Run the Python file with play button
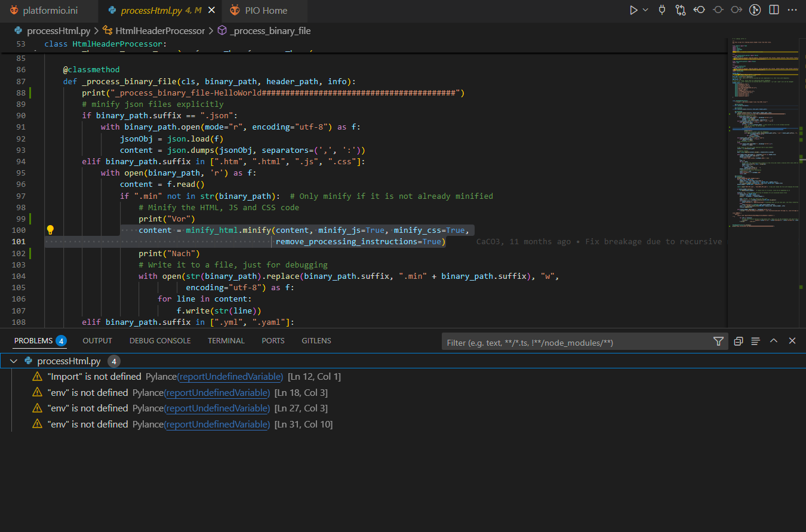The width and height of the screenshot is (806, 532). [633, 10]
